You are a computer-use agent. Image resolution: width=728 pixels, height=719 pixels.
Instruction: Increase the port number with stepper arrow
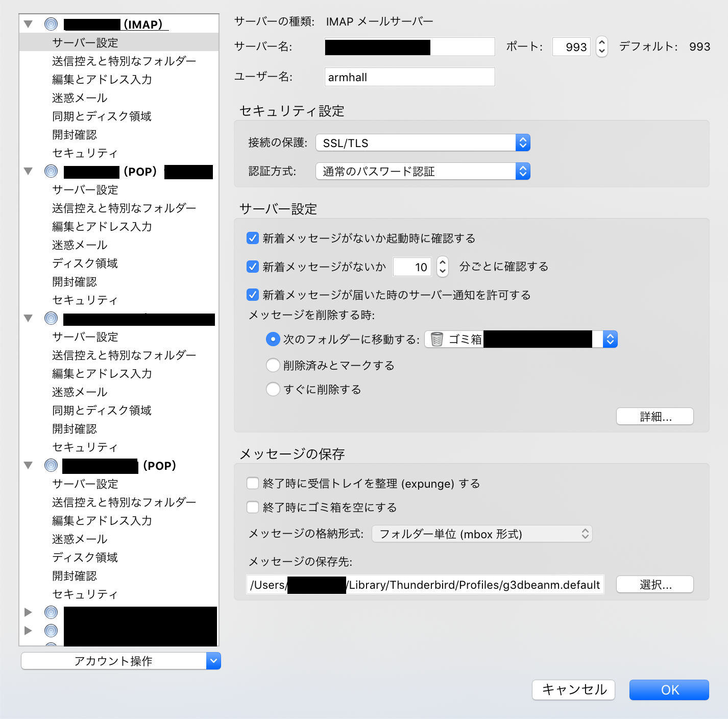click(x=602, y=43)
